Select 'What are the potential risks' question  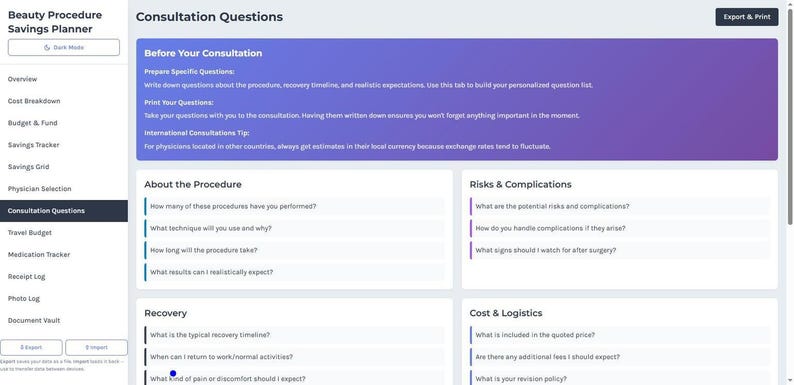[x=620, y=207]
